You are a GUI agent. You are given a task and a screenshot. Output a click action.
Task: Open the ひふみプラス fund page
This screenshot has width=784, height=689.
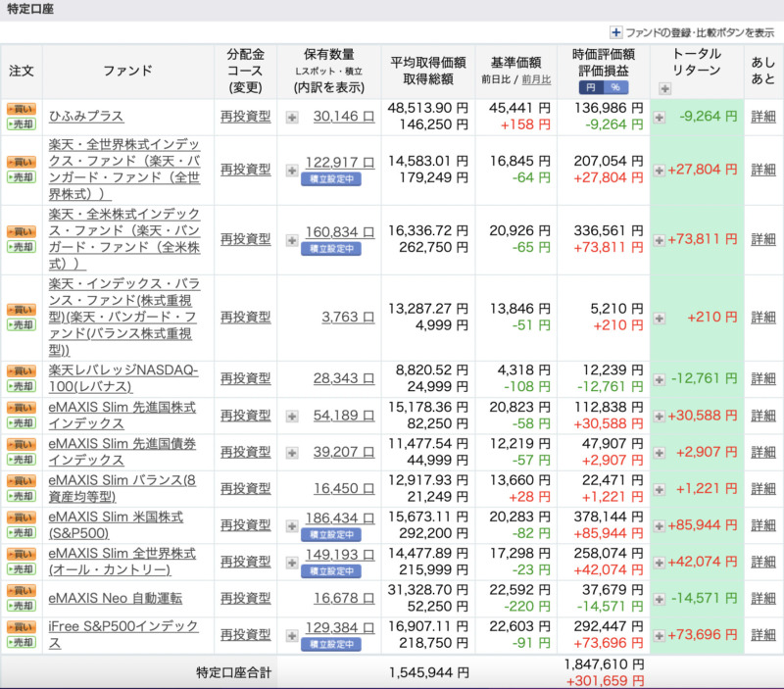click(86, 116)
